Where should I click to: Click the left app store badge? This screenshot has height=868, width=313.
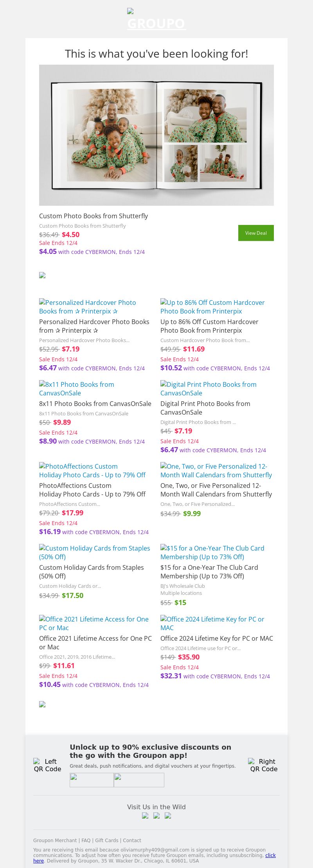[92, 780]
